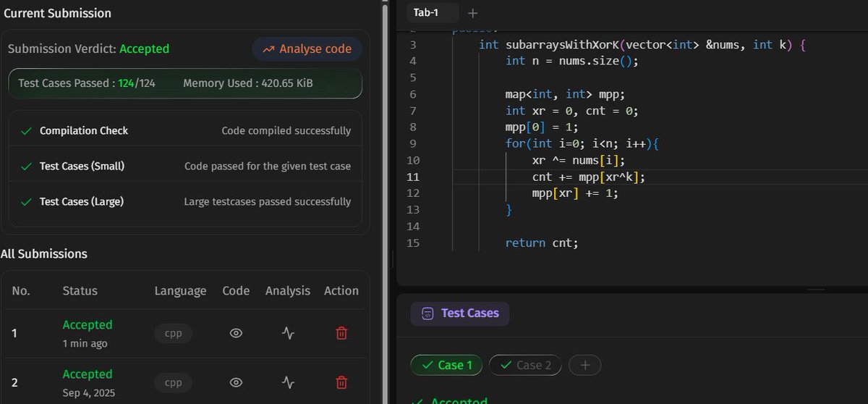Click the horizontal editor splitter handle

click(x=816, y=290)
